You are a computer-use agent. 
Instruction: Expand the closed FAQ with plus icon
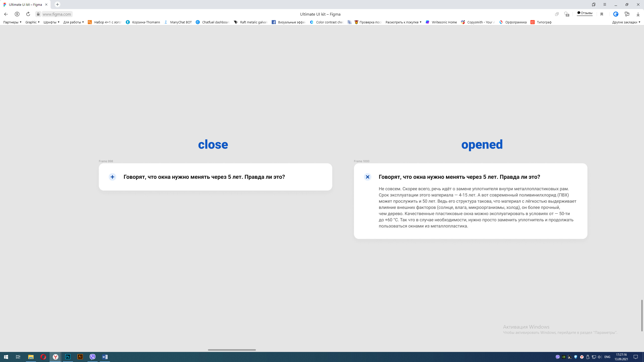pyautogui.click(x=112, y=177)
